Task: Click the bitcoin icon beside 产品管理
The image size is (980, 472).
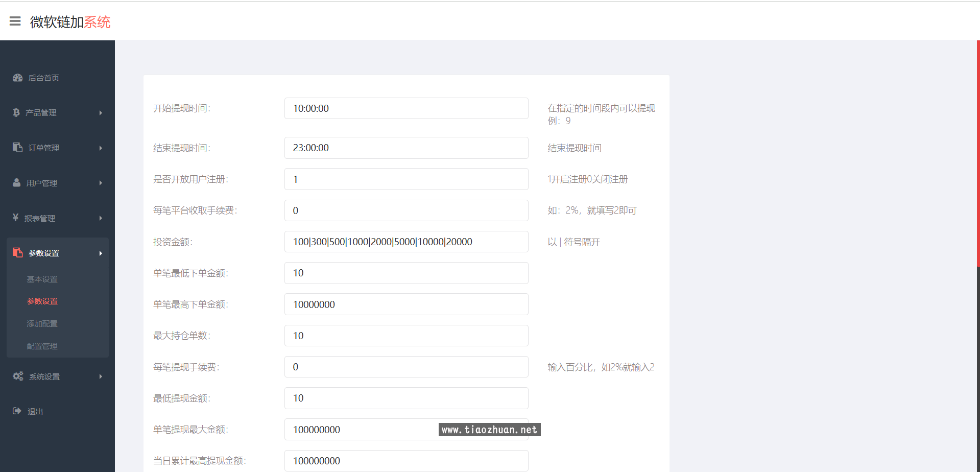Action: pyautogui.click(x=16, y=112)
